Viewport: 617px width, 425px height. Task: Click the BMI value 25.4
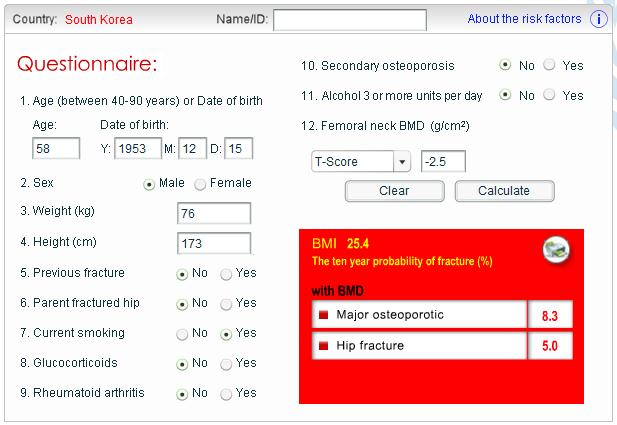358,244
